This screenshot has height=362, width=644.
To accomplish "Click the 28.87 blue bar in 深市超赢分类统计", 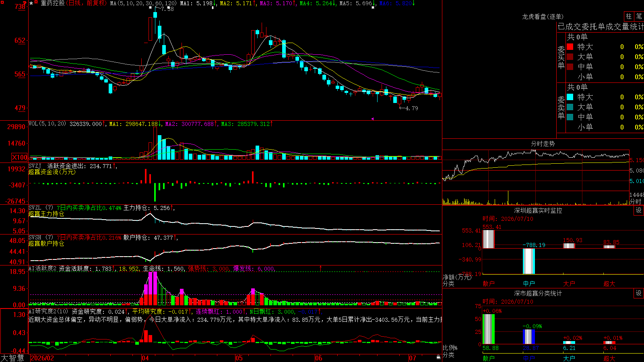I will pyautogui.click(x=529, y=337).
